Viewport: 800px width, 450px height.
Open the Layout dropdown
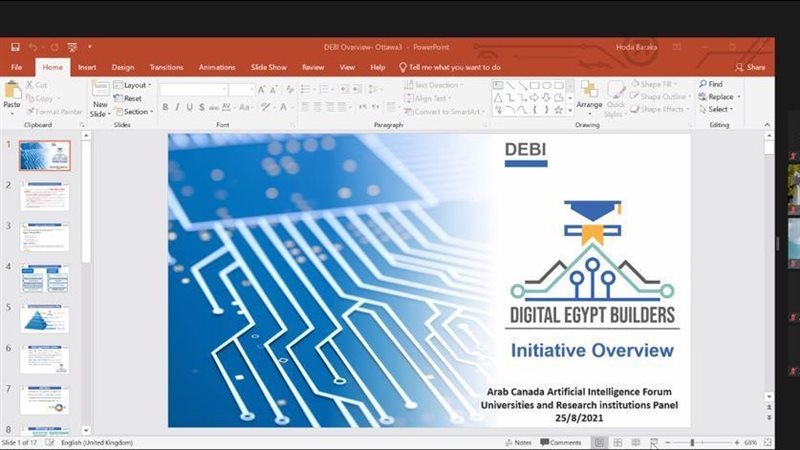pyautogui.click(x=133, y=85)
